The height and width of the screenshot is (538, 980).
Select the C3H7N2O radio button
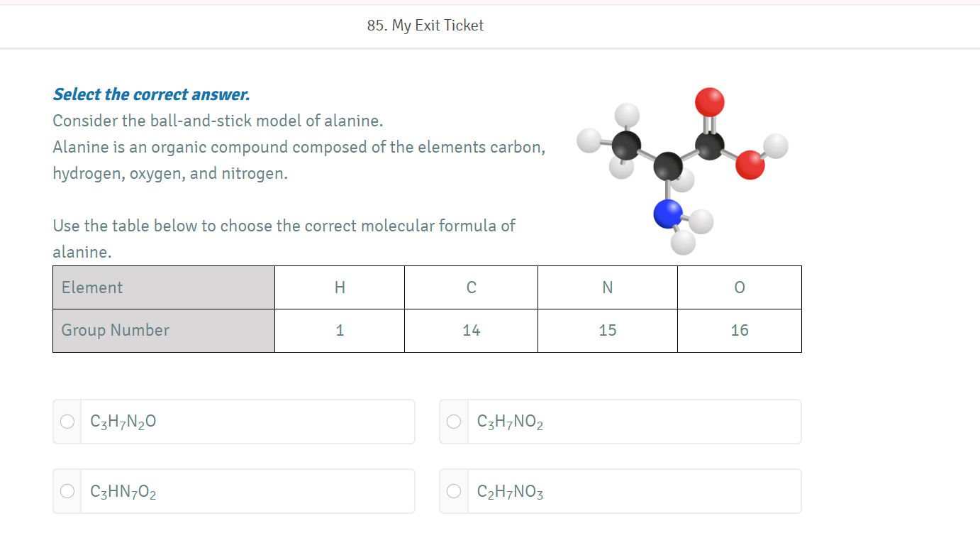(67, 422)
